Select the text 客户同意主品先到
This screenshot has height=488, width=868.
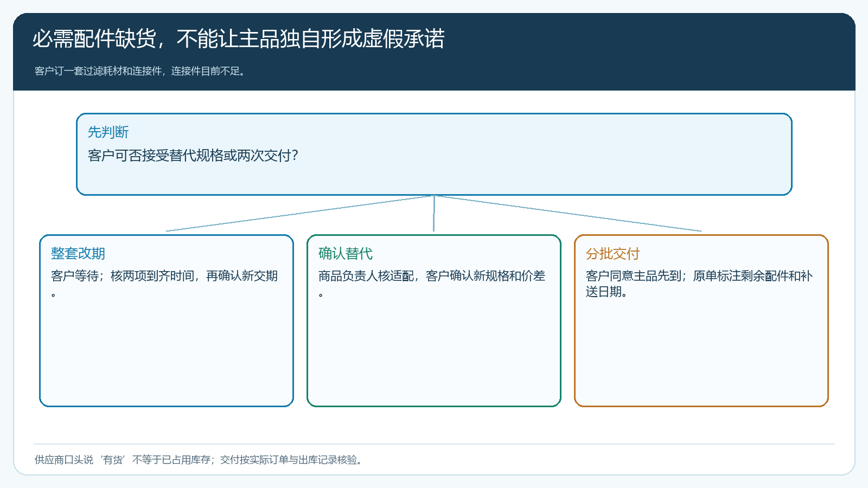(634, 276)
